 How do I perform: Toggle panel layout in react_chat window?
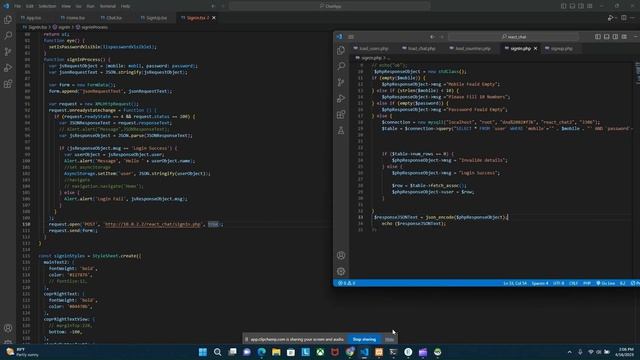(x=607, y=37)
